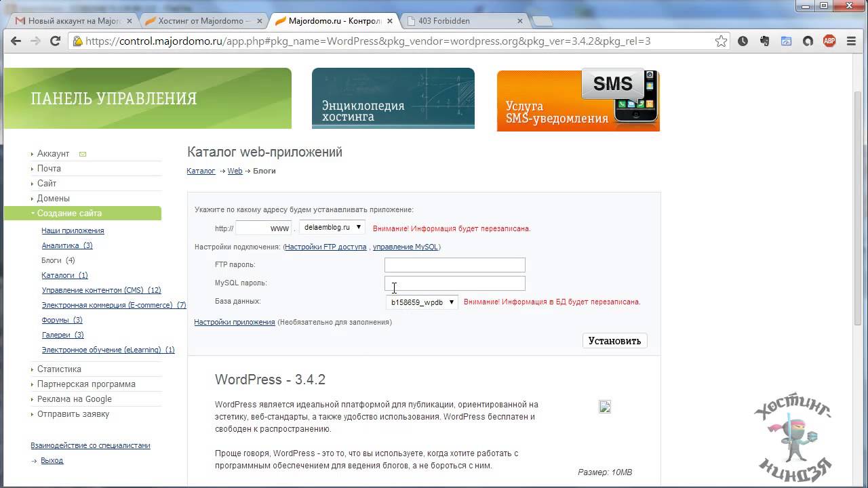The height and width of the screenshot is (488, 868).
Task: Open the Chrome hamburger menu
Action: pyautogui.click(x=852, y=41)
